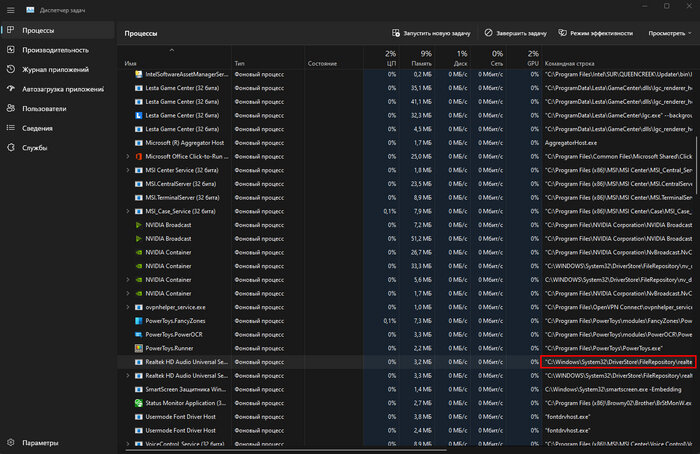Select AggregatorHost.exe command line text
This screenshot has height=454, width=700.
571,143
